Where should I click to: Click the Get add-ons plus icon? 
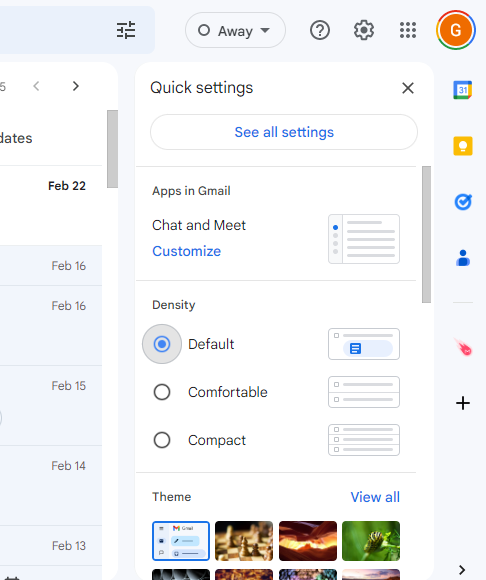click(x=463, y=403)
